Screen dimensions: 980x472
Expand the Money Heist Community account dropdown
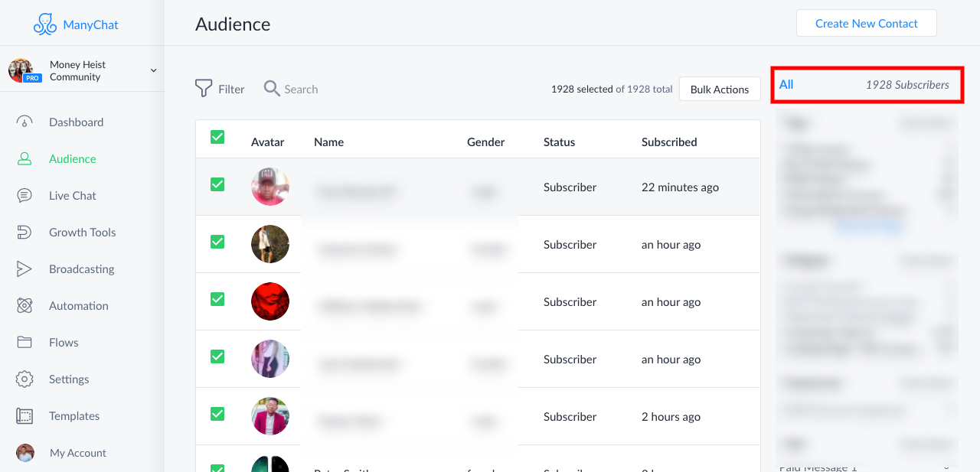[x=153, y=70]
